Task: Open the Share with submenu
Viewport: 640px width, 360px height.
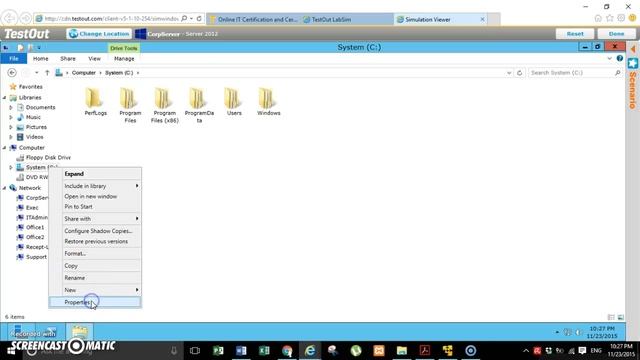Action: (95, 219)
